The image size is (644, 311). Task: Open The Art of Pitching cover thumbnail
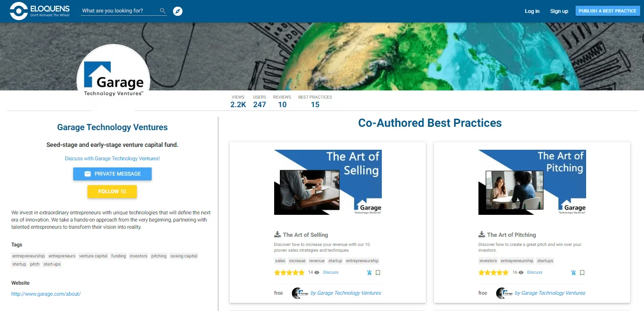tap(532, 182)
